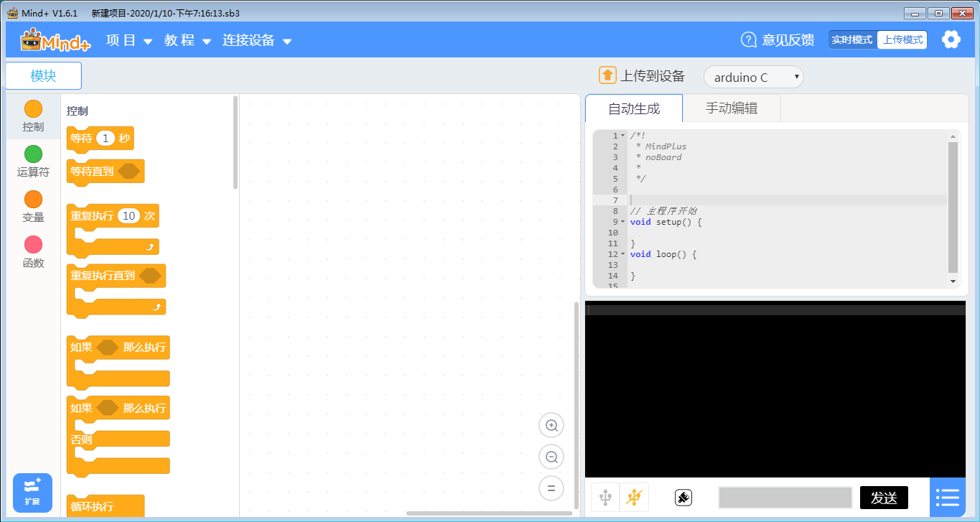Click the 如果 那么执行 block
This screenshot has width=980, height=522.
[x=118, y=361]
